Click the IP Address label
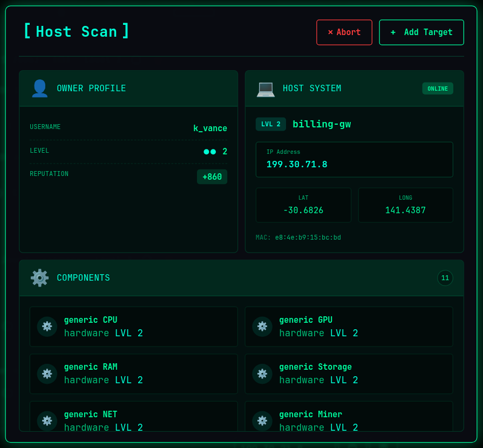Viewport: 483px width, 448px height. point(283,152)
